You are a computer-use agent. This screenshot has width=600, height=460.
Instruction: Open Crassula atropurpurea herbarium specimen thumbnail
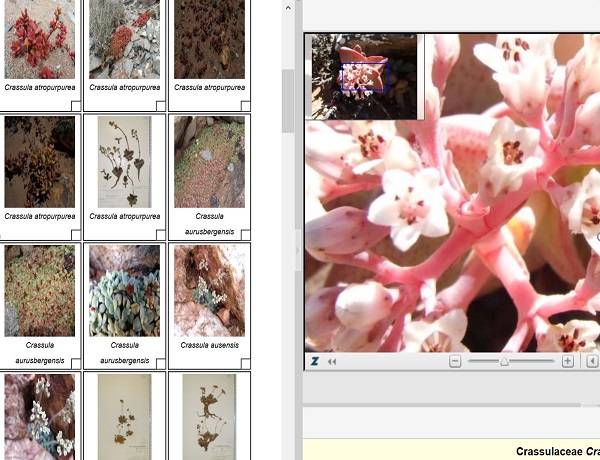point(125,162)
